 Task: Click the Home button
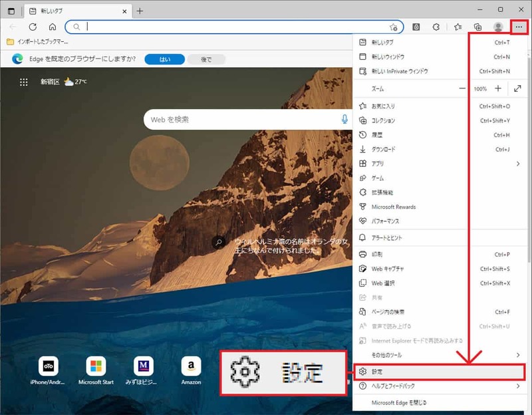pyautogui.click(x=53, y=27)
